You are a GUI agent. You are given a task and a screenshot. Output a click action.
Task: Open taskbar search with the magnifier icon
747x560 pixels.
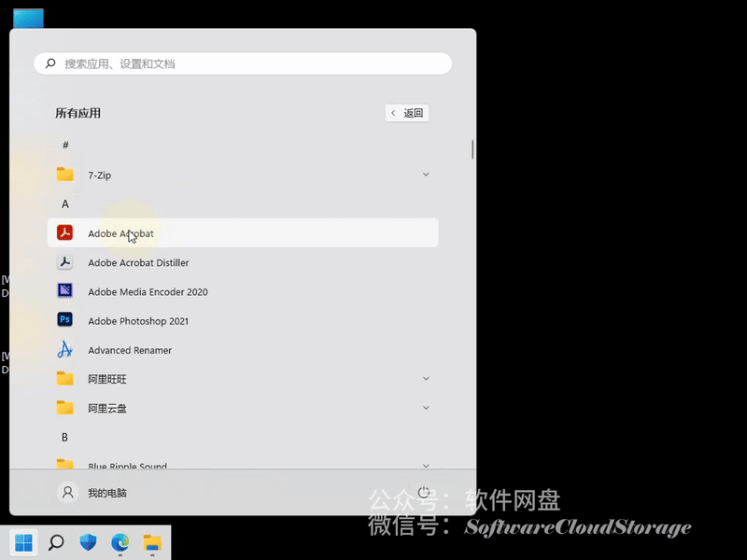pyautogui.click(x=54, y=539)
